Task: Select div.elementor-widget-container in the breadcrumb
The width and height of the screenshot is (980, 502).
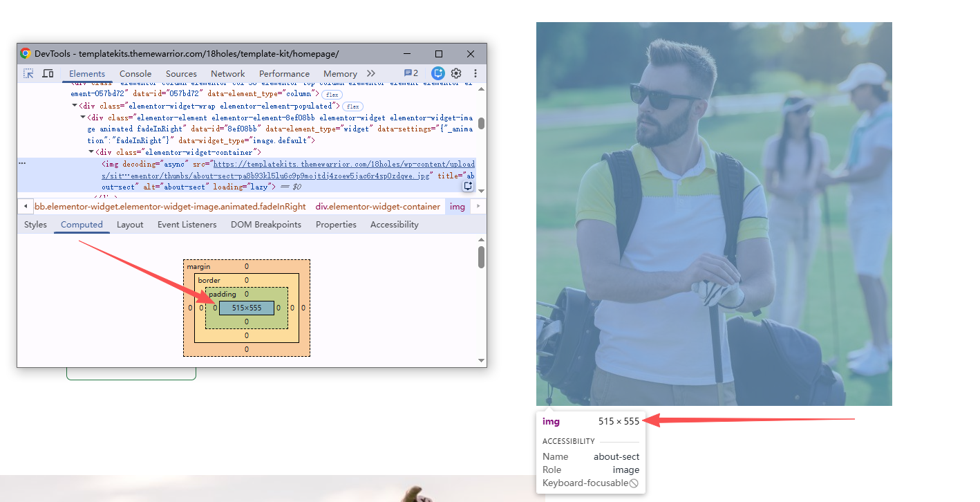Action: click(378, 207)
